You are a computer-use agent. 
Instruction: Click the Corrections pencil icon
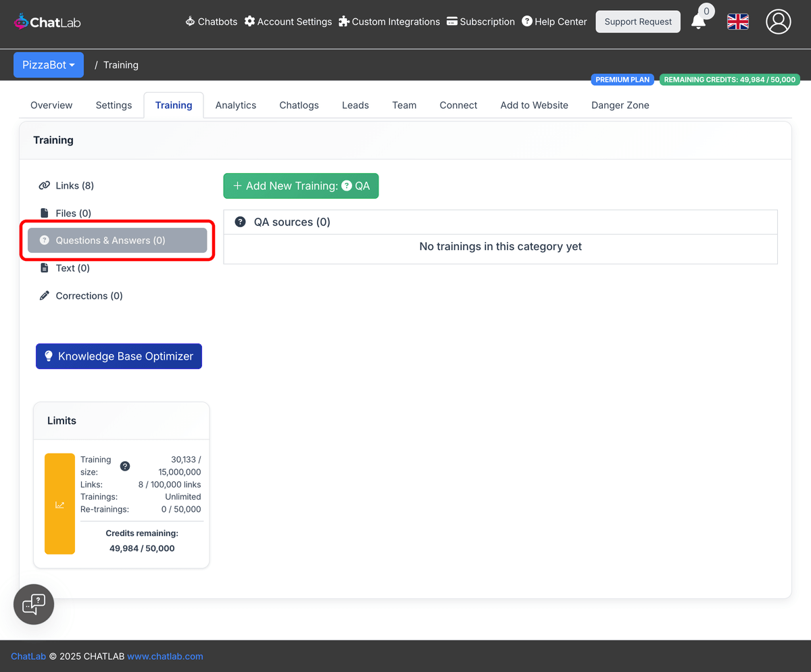pos(44,295)
